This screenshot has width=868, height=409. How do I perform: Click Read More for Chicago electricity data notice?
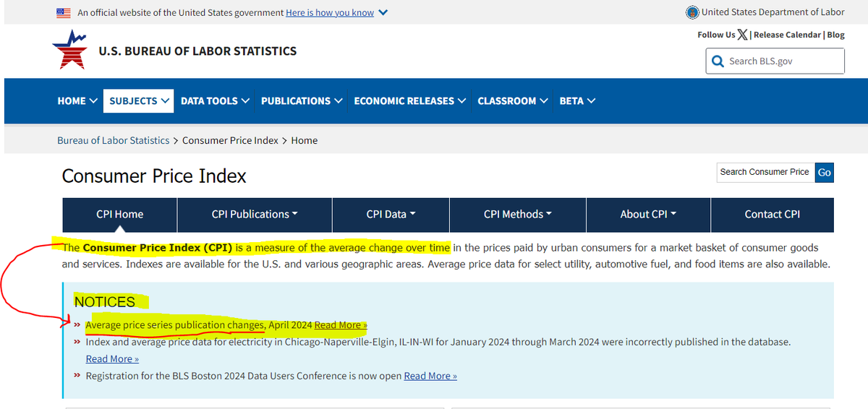pos(112,358)
